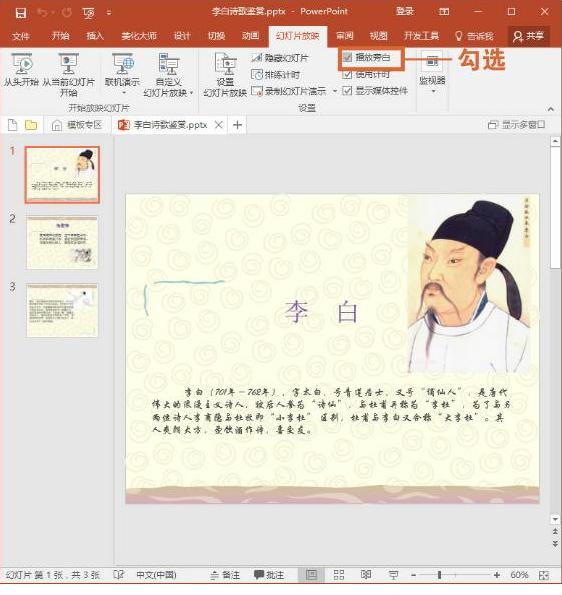Toggle the 批注 comments button
This screenshot has width=562, height=595.
coord(269,575)
